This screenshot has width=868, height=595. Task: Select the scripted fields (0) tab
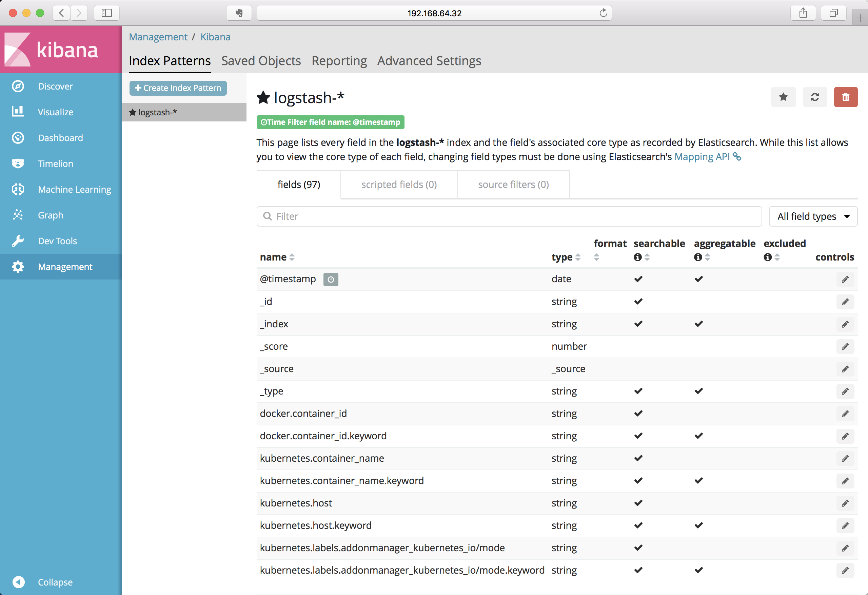pyautogui.click(x=399, y=185)
